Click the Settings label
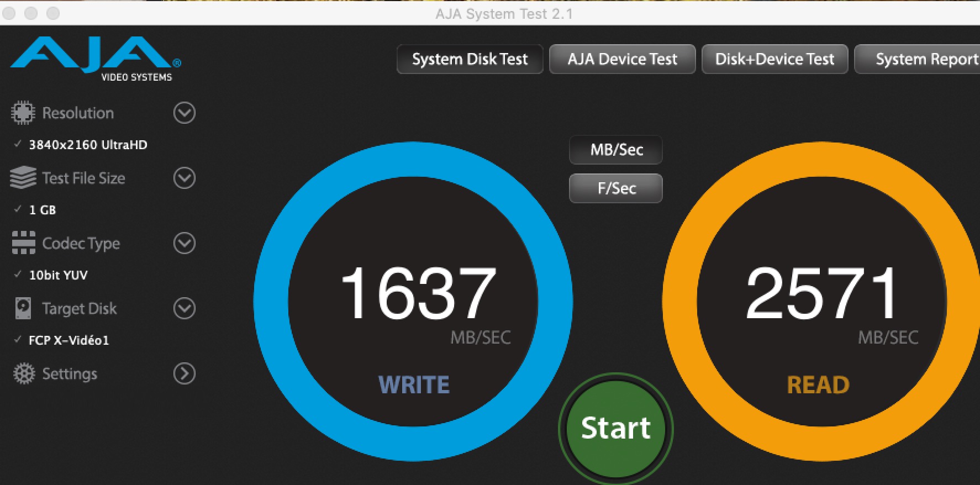Image resolution: width=980 pixels, height=485 pixels. pyautogui.click(x=70, y=374)
